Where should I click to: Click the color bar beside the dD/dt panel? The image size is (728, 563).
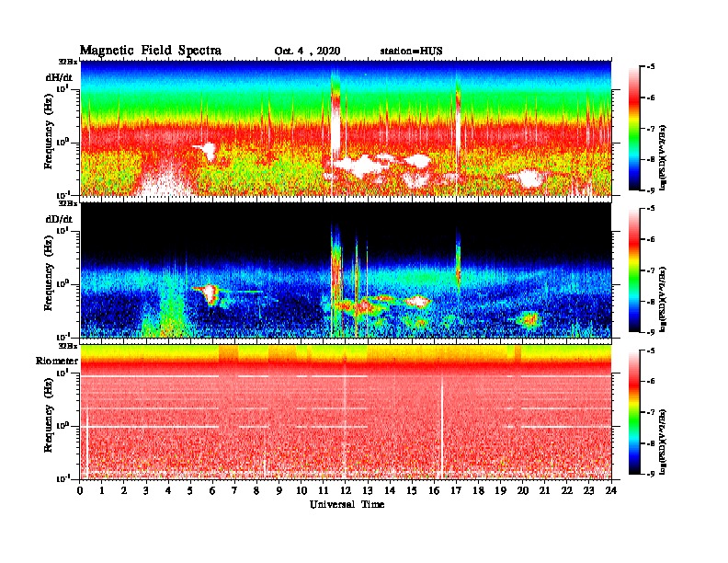click(x=634, y=270)
